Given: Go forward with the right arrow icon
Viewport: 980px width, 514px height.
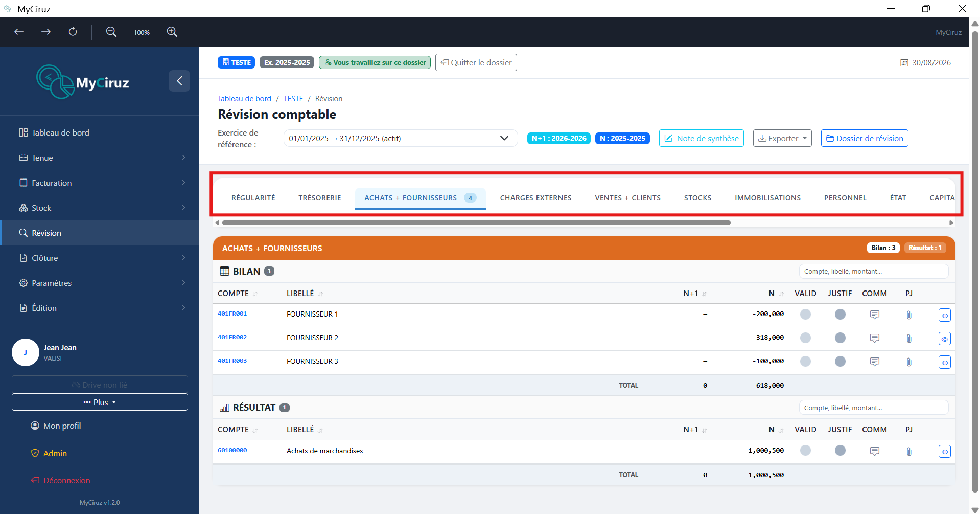Looking at the screenshot, I should (46, 32).
